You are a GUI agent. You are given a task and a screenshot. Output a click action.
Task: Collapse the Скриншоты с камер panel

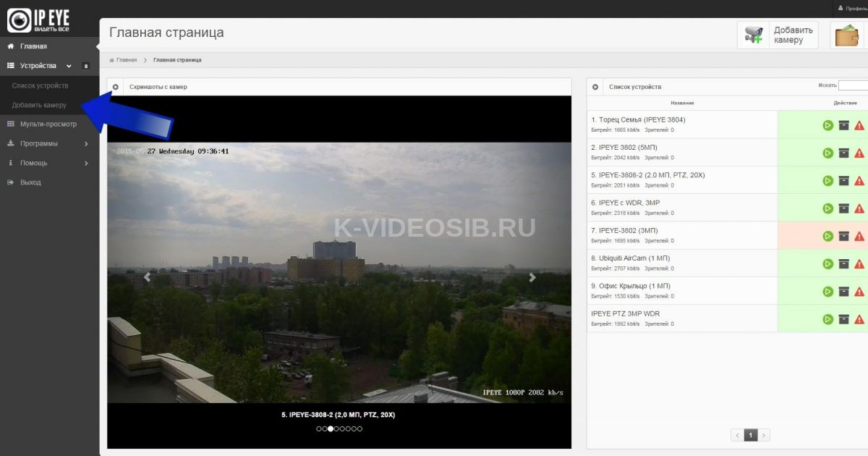[x=116, y=87]
